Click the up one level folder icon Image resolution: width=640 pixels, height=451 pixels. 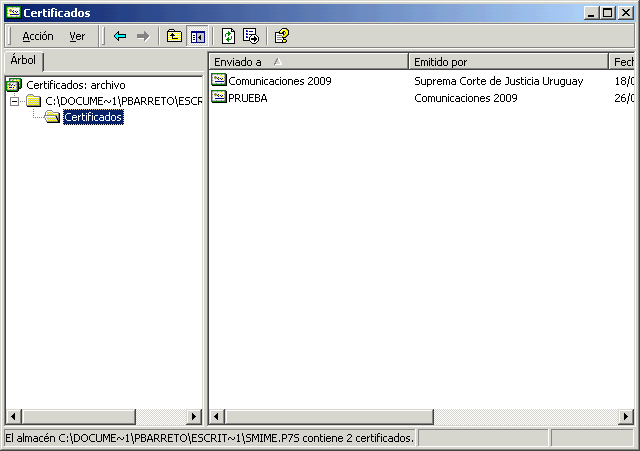(x=174, y=36)
